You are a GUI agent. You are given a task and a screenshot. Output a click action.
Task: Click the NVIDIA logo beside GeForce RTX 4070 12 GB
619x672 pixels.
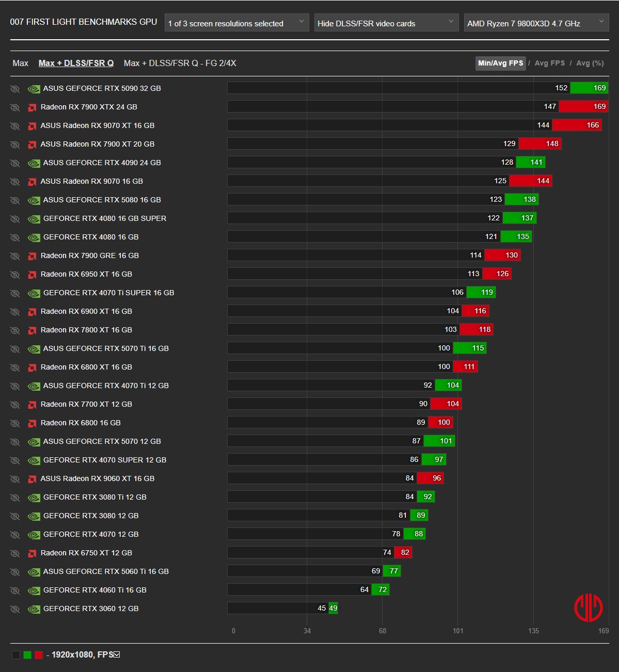[34, 535]
